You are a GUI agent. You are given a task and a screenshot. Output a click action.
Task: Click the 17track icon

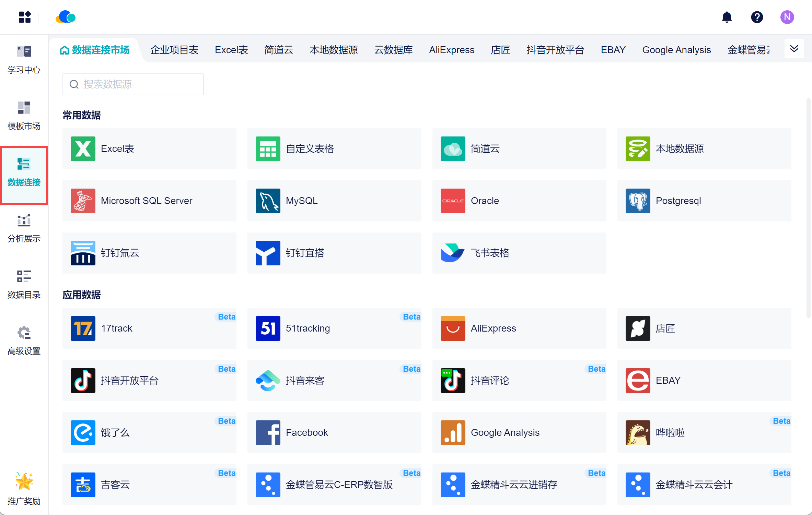(83, 328)
